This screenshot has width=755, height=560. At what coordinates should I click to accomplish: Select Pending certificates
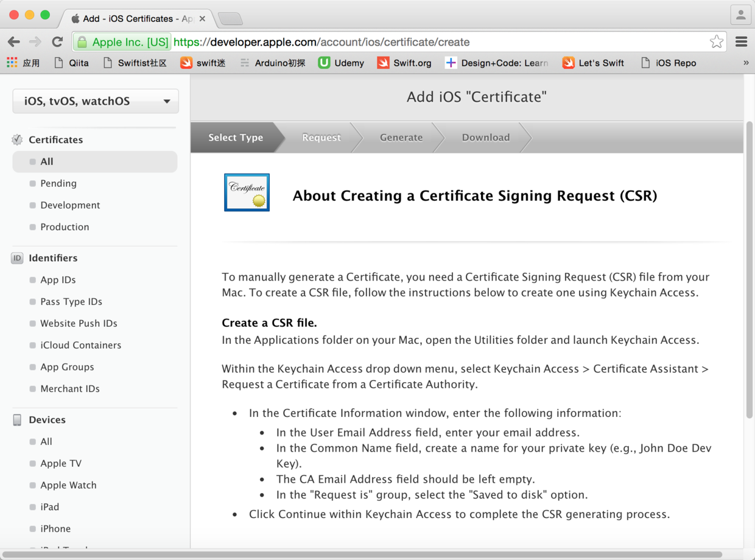pyautogui.click(x=58, y=183)
